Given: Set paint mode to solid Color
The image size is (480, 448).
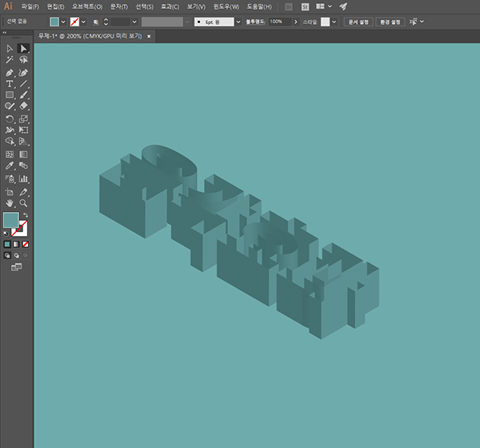Looking at the screenshot, I should [7, 244].
